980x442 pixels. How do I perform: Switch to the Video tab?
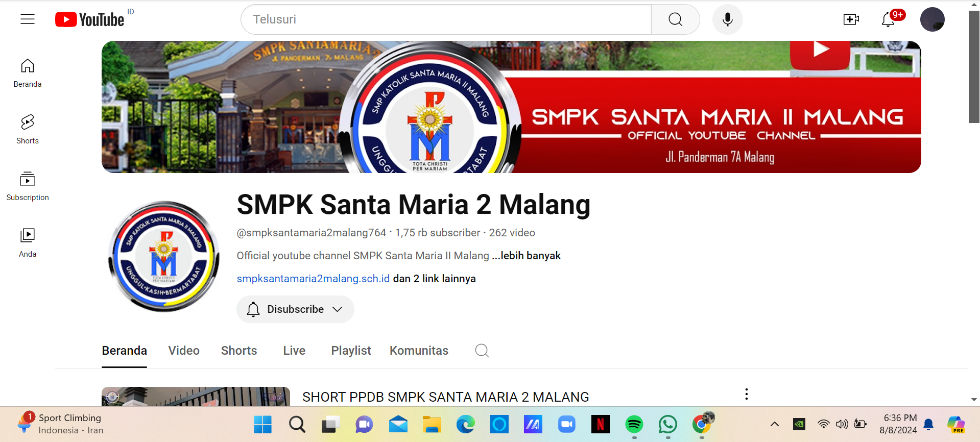[184, 351]
